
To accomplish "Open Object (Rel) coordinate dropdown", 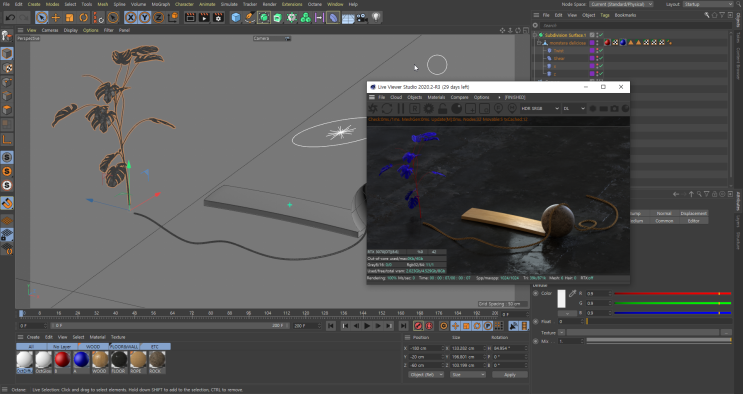I will click(x=426, y=375).
